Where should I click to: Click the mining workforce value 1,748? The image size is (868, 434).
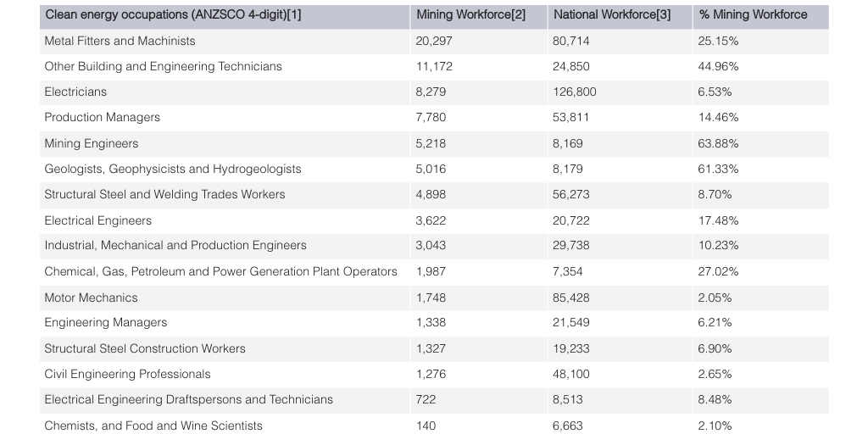(x=431, y=298)
